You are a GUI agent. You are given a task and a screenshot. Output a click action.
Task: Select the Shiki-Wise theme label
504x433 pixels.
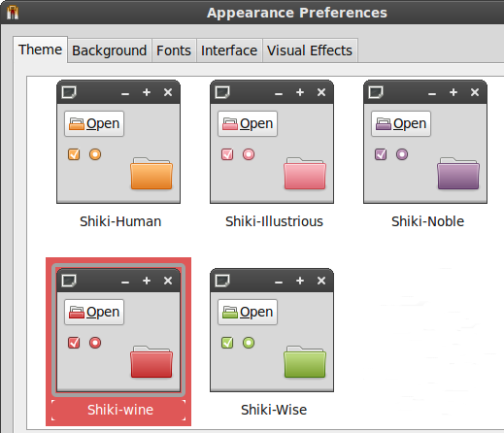(274, 410)
